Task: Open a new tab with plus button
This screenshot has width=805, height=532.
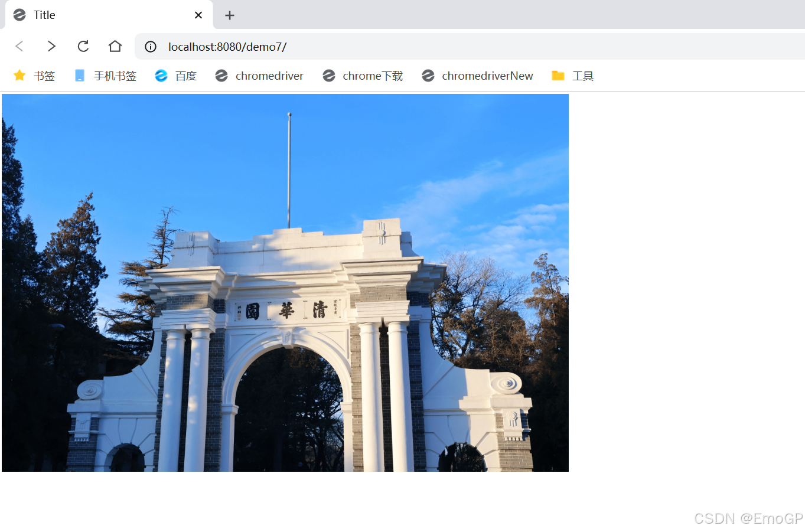Action: point(230,15)
